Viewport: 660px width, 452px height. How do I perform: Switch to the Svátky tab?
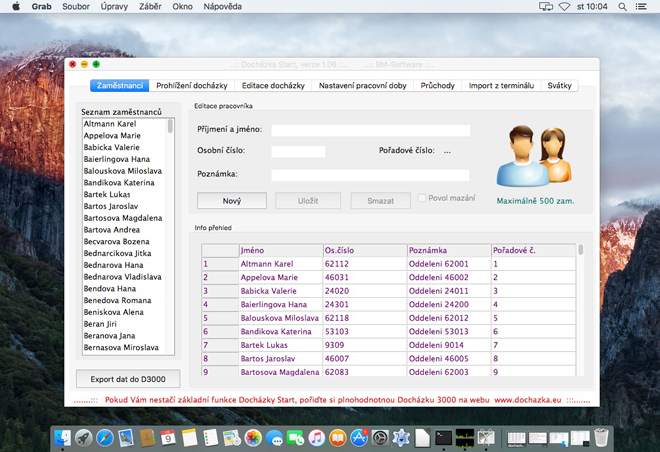(x=559, y=85)
